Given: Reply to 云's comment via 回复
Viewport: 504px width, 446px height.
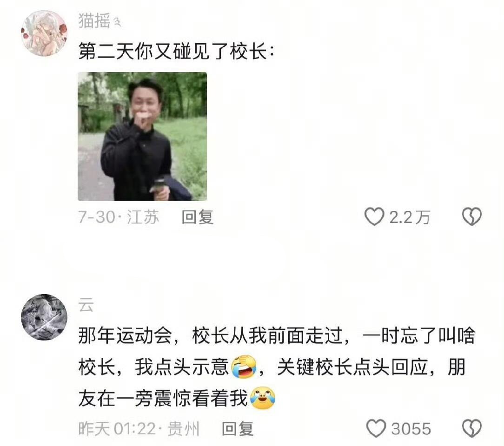Looking at the screenshot, I should (238, 429).
